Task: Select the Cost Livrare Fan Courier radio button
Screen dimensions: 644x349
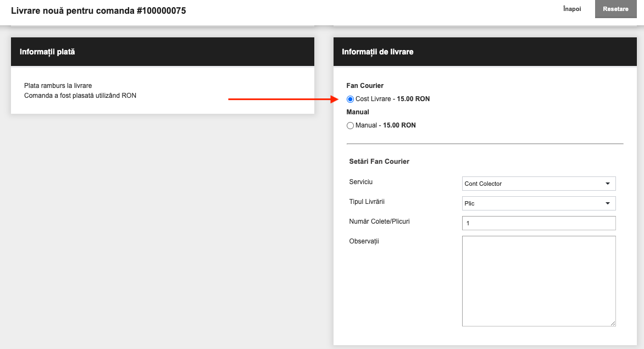Action: coord(350,99)
